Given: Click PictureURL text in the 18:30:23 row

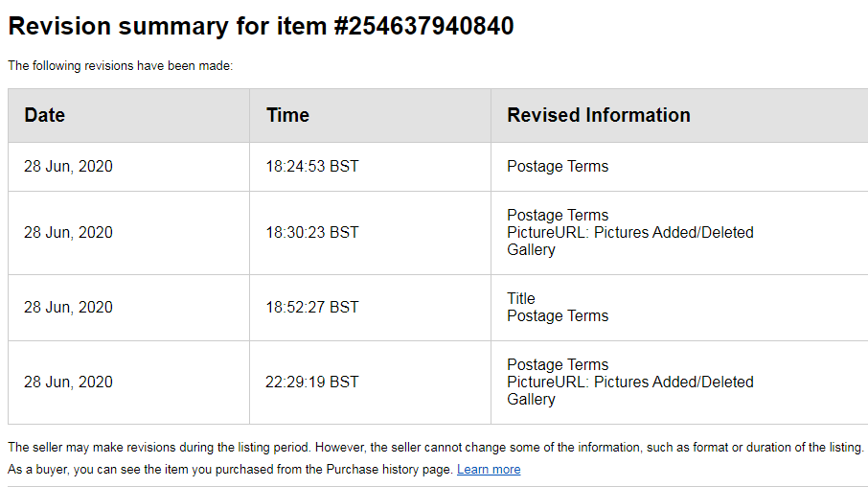Looking at the screenshot, I should pos(630,233).
